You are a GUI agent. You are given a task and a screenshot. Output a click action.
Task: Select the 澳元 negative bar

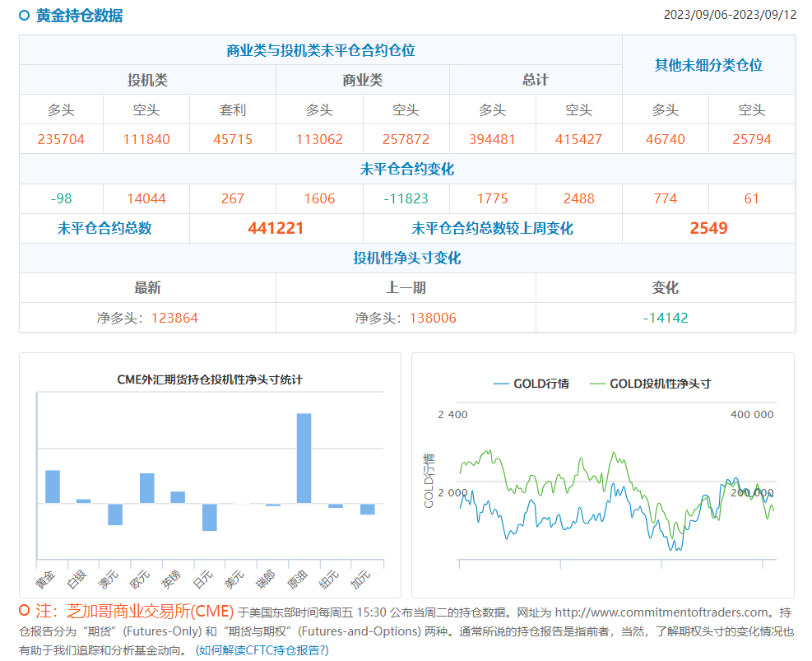[115, 514]
